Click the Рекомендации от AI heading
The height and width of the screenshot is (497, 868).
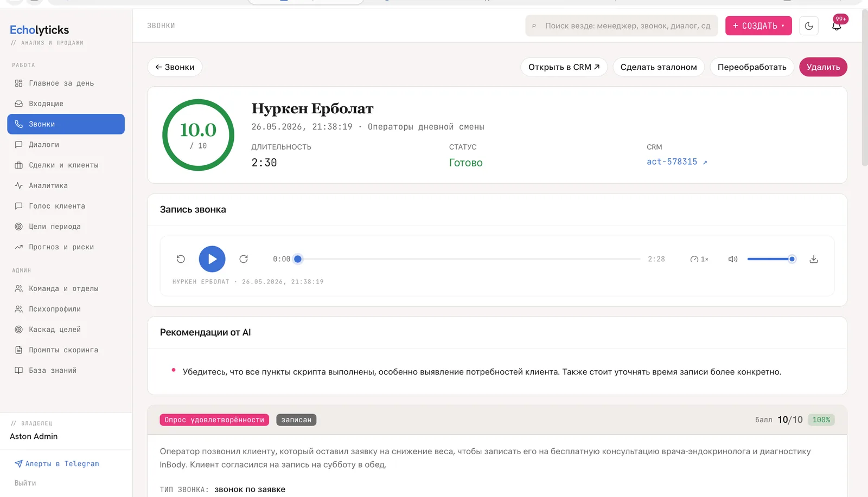(x=206, y=332)
